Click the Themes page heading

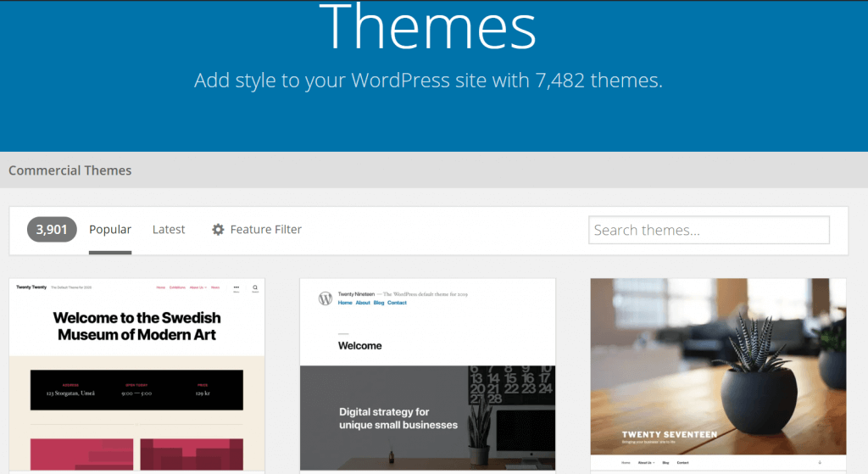[428, 26]
